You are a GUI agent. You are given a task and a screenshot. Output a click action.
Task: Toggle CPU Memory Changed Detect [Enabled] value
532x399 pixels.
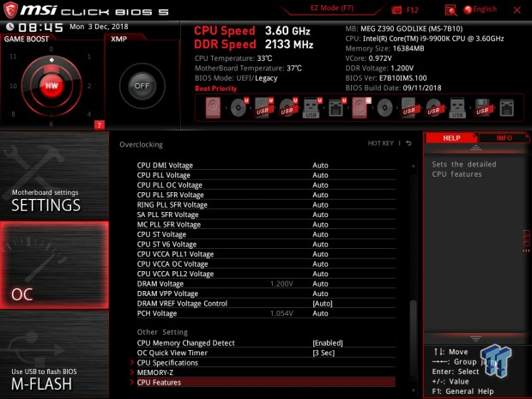point(328,343)
